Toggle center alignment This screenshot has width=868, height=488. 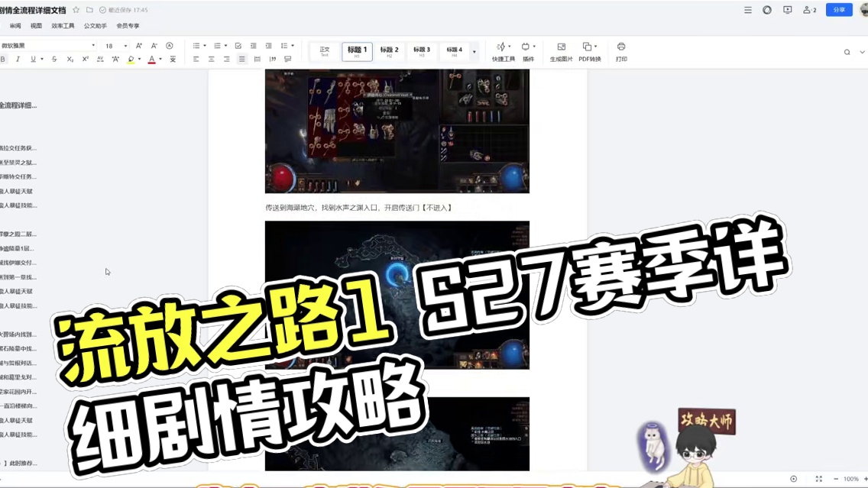(211, 59)
